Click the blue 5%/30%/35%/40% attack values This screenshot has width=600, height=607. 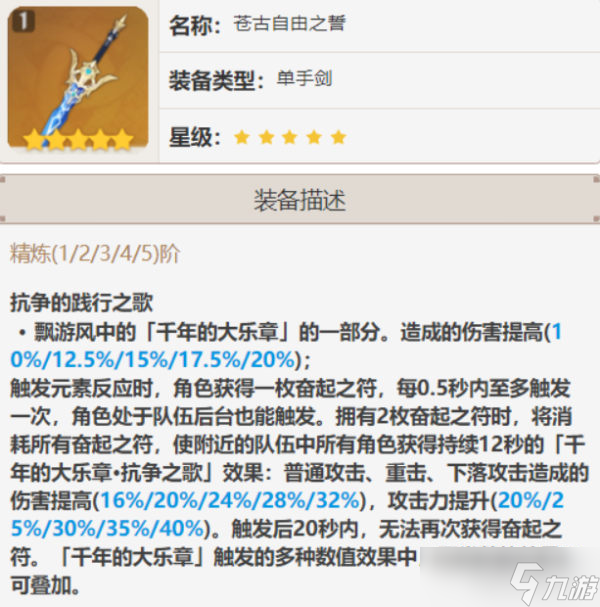point(108,528)
